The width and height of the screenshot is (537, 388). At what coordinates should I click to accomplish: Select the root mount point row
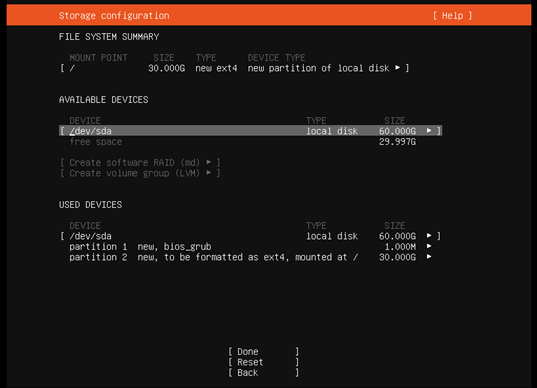[x=235, y=68]
